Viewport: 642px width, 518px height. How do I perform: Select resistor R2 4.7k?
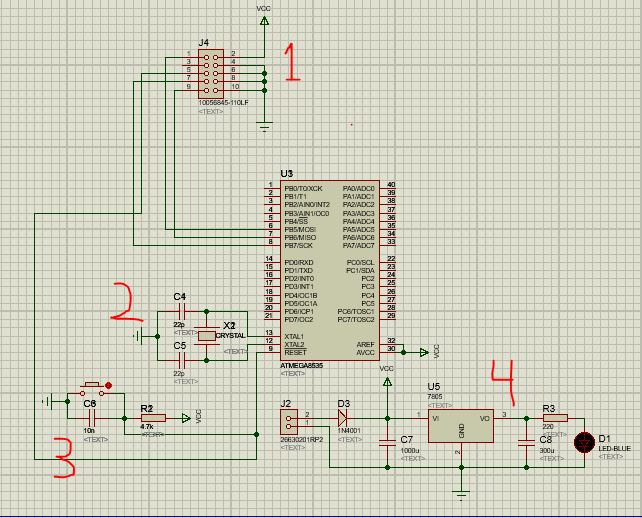point(153,418)
